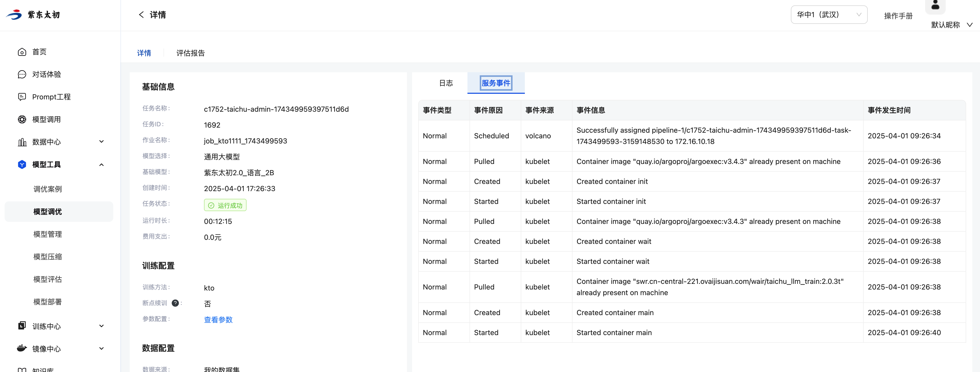Select 模型管理 in the sidebar
This screenshot has height=372, width=980.
click(x=48, y=234)
